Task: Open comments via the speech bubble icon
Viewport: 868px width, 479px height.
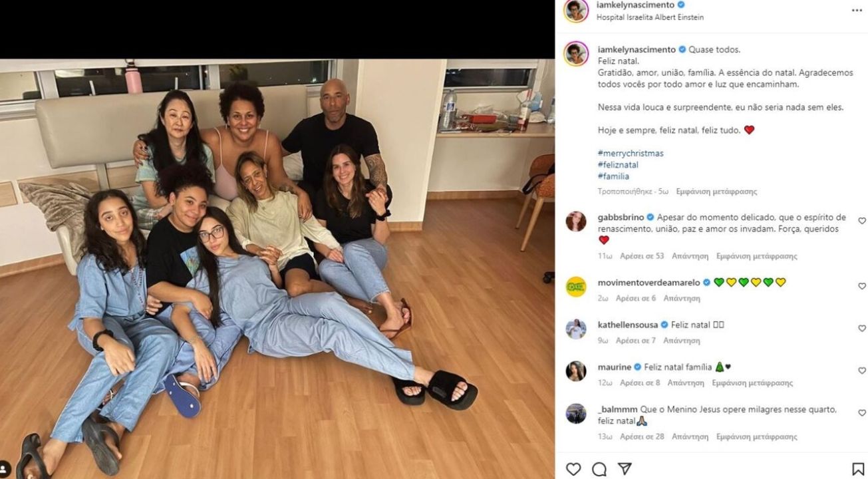Action: pyautogui.click(x=599, y=469)
